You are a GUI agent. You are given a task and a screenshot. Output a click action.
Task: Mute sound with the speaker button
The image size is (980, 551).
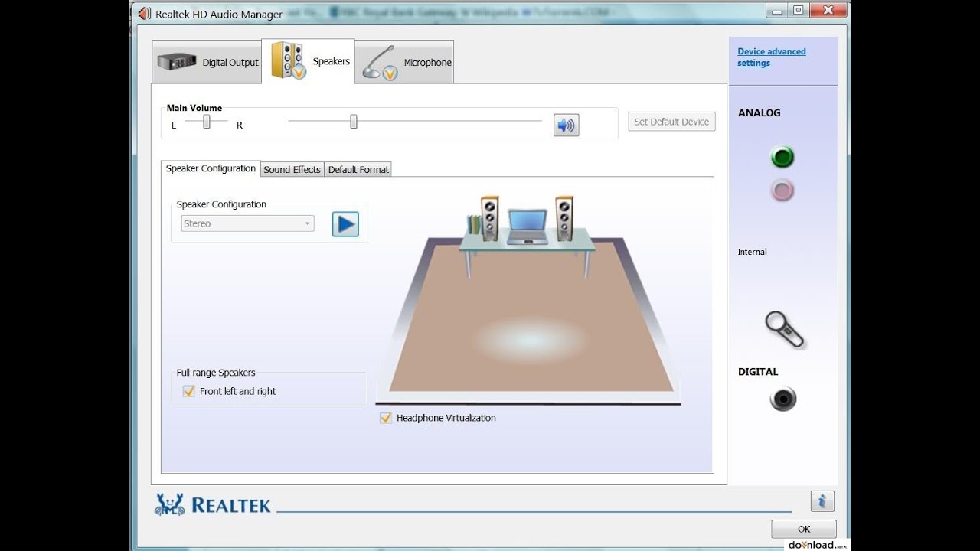click(566, 125)
